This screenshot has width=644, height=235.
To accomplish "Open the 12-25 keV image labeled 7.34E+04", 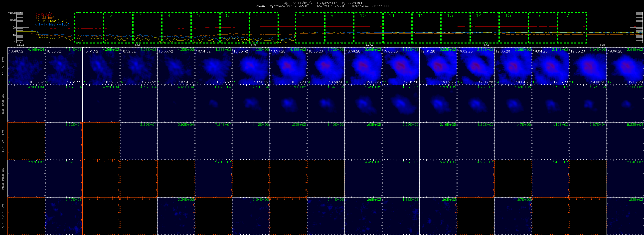I will point(214,141).
